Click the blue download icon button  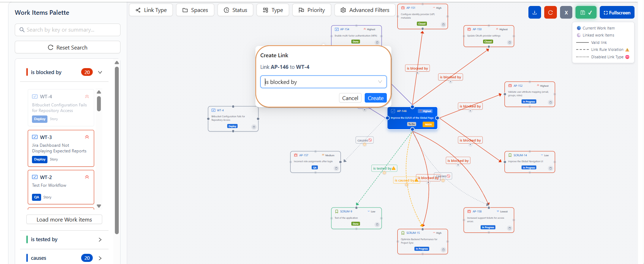534,13
